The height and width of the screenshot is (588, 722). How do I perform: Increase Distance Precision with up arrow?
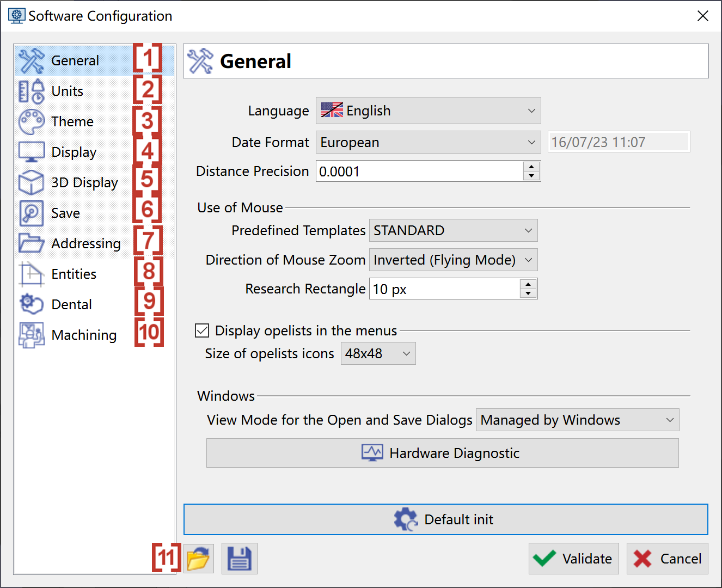[531, 167]
